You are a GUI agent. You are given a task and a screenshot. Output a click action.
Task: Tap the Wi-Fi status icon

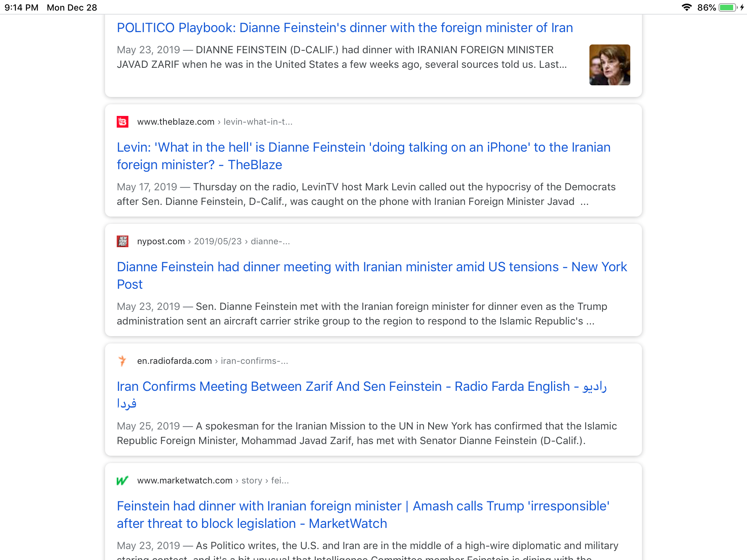[687, 7]
